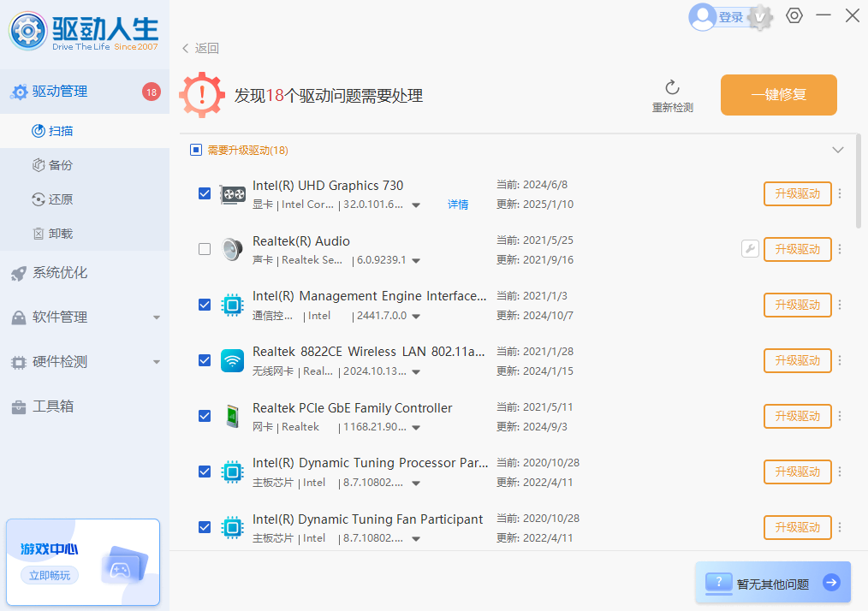
Task: Click the wrench repair icon for Realtek Audio
Action: (750, 249)
